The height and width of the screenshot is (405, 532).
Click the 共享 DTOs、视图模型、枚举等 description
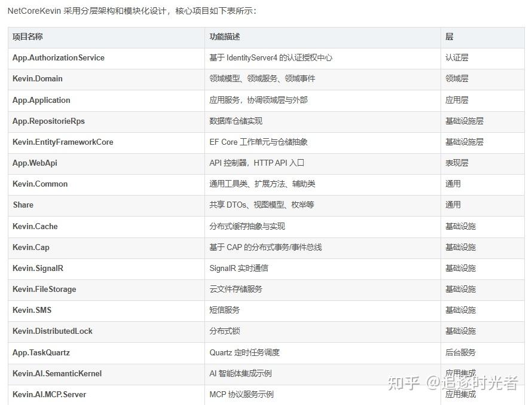(262, 205)
